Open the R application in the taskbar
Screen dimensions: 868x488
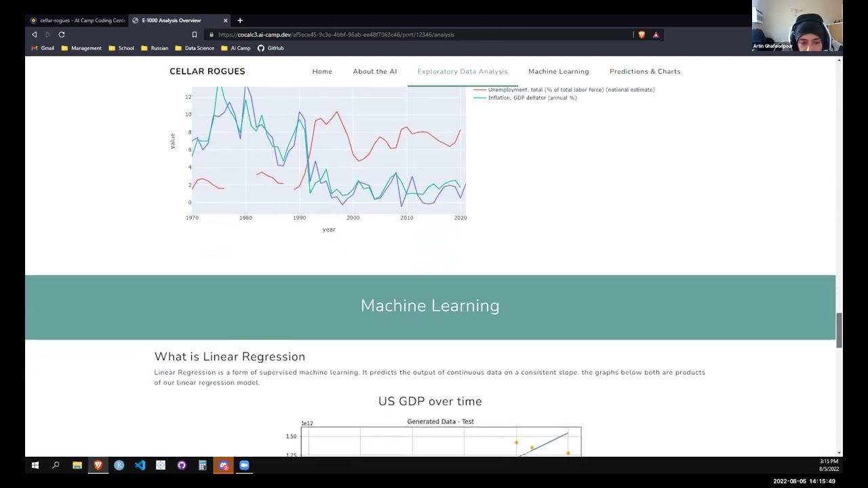pos(119,465)
